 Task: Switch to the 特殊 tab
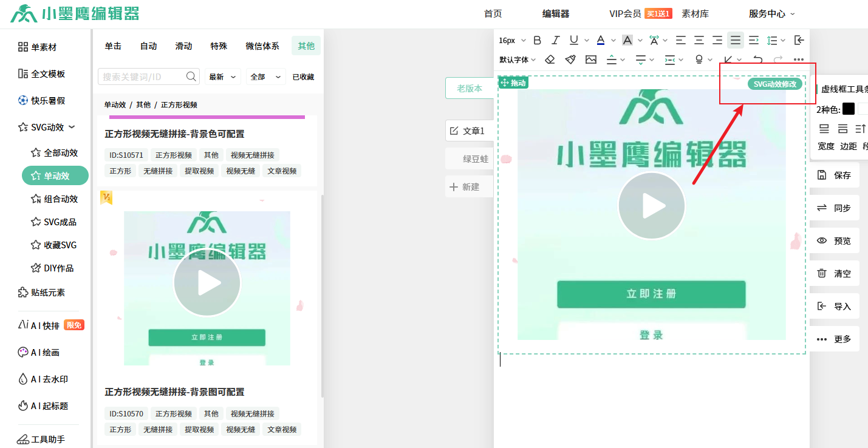(219, 46)
